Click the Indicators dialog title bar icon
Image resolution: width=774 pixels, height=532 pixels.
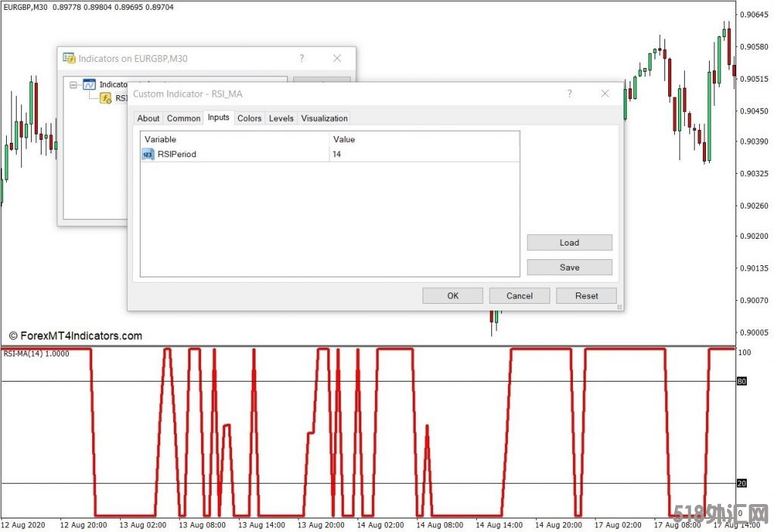point(69,58)
